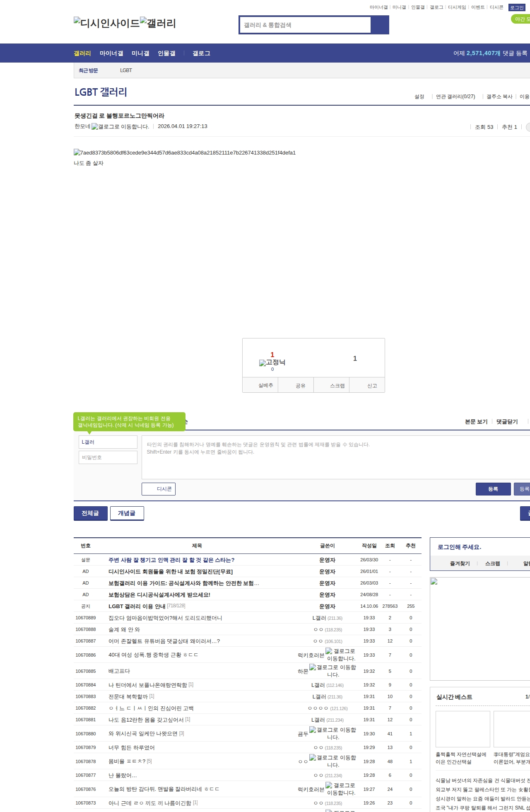Open the broken attached image in the post body

tap(185, 153)
